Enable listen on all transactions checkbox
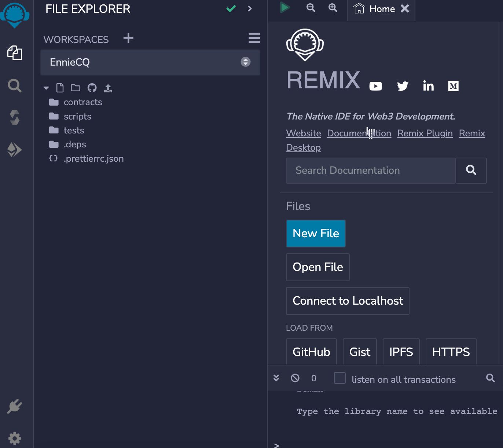The height and width of the screenshot is (448, 503). [340, 378]
